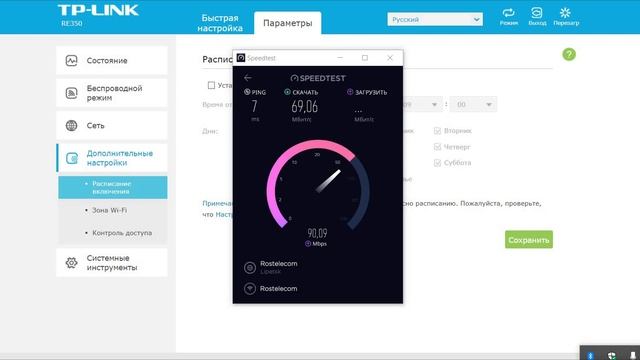Click the Bluetooth tray icon
640x360 pixels.
590,356
